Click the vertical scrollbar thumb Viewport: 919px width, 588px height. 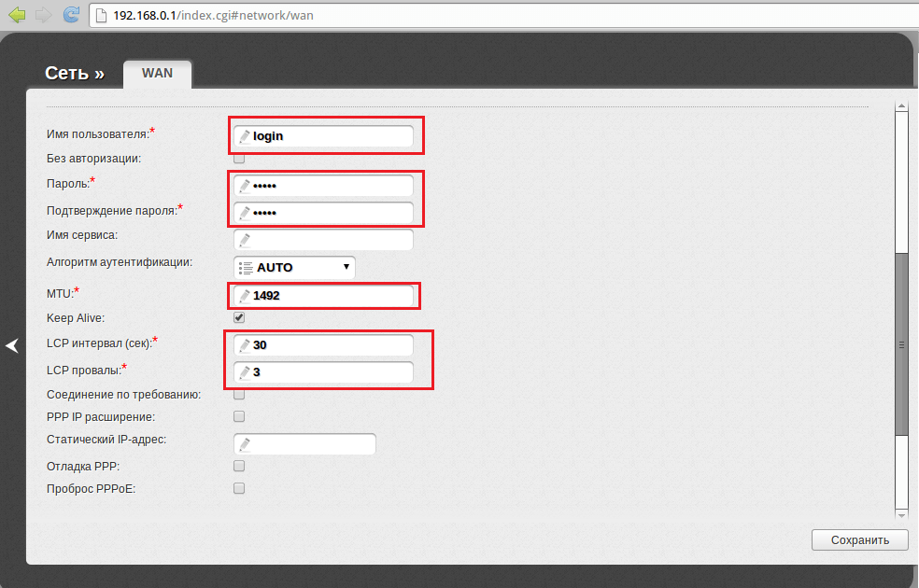(x=902, y=343)
